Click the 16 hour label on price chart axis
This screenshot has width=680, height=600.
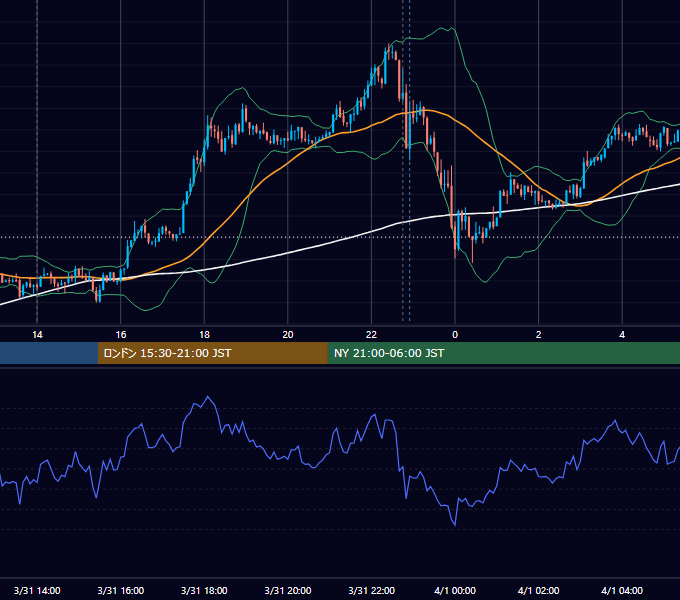121,335
